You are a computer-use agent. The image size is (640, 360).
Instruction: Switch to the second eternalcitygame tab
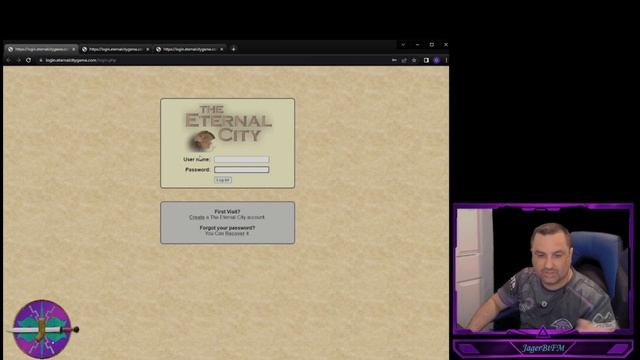click(116, 49)
